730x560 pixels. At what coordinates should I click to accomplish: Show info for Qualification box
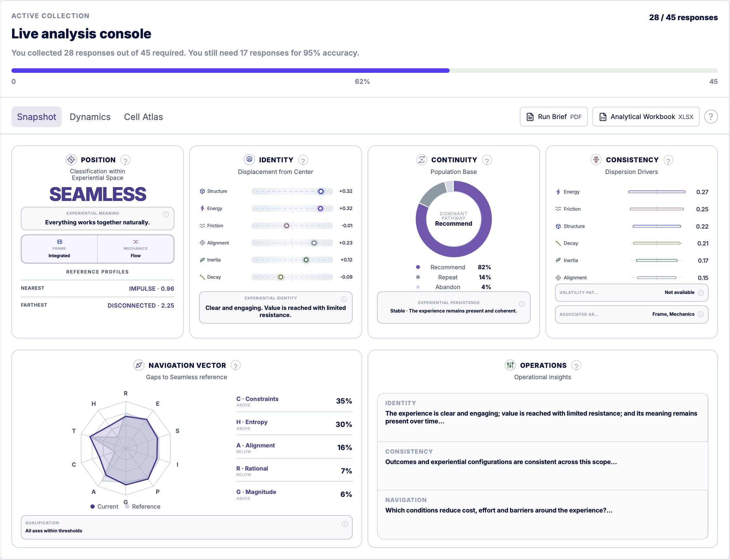[x=345, y=524]
